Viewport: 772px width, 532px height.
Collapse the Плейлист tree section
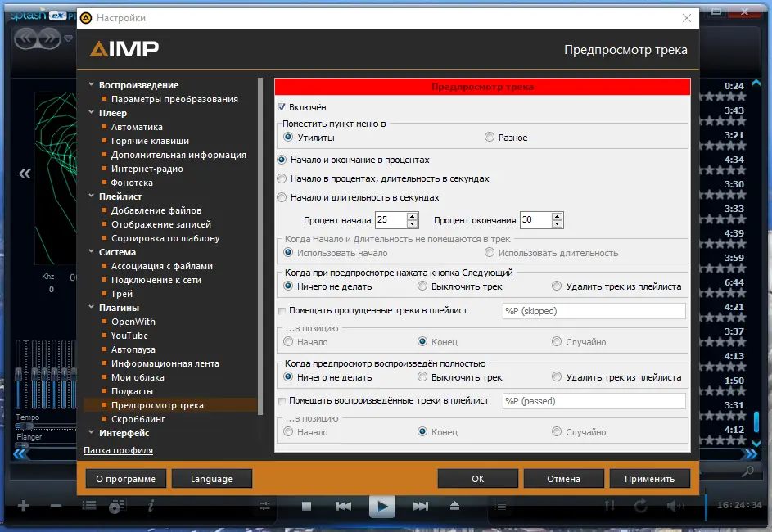click(x=92, y=196)
